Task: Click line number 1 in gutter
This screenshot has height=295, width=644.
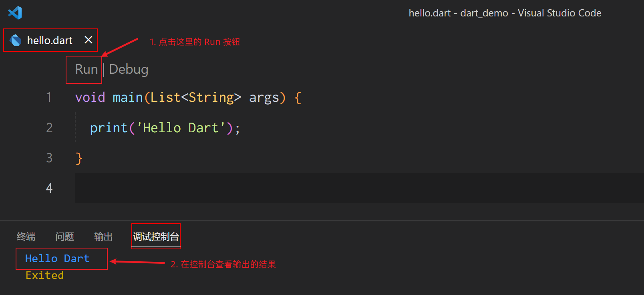Action: (x=49, y=97)
